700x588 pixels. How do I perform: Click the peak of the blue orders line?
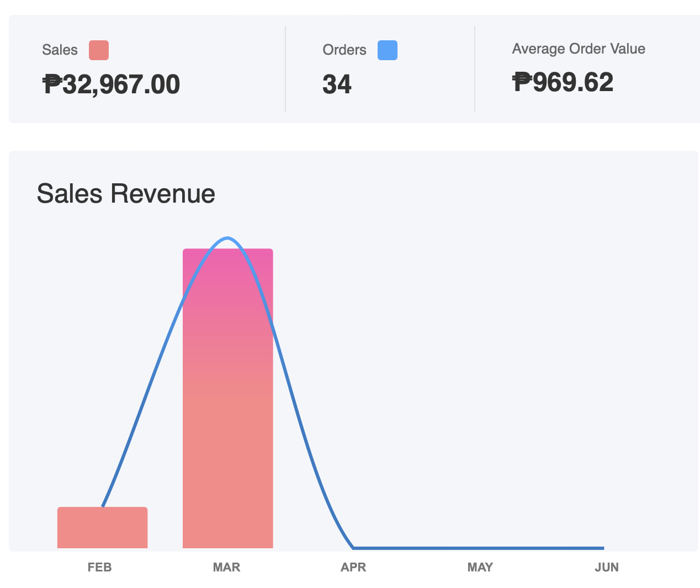[x=227, y=238]
